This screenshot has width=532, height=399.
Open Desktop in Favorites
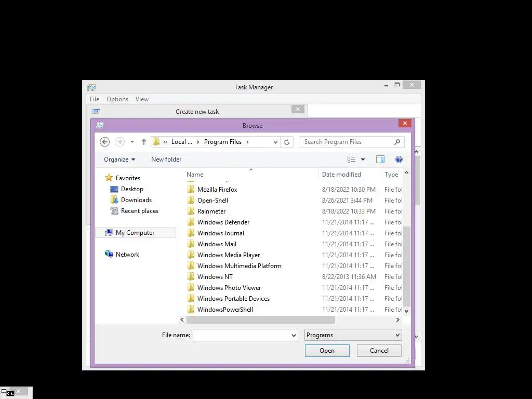click(x=132, y=189)
